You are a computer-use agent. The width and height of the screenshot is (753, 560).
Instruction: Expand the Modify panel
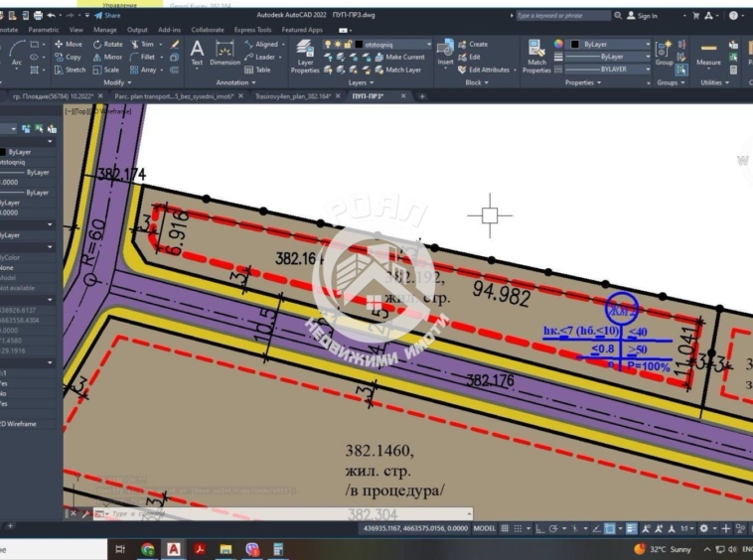117,82
